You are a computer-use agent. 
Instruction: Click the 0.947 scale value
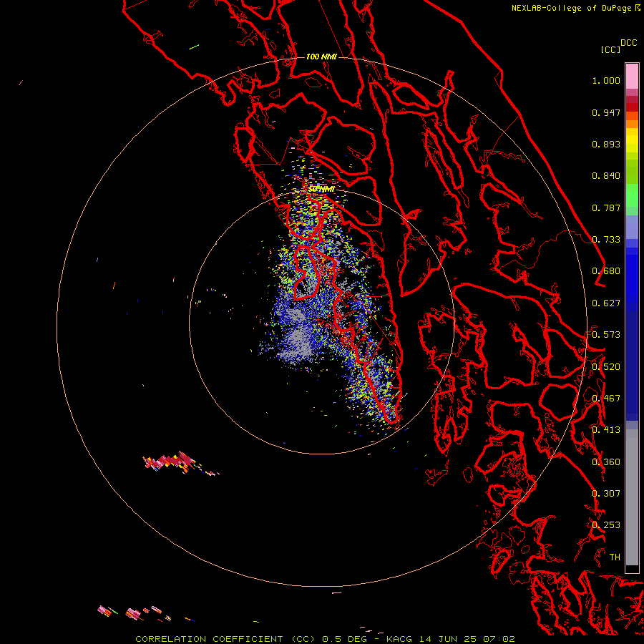pos(606,112)
